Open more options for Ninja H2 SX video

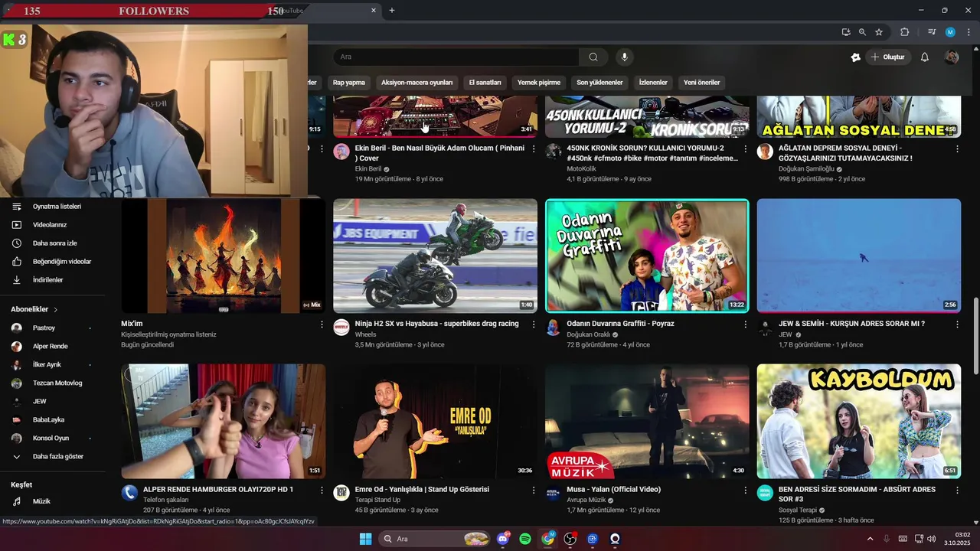coord(534,324)
